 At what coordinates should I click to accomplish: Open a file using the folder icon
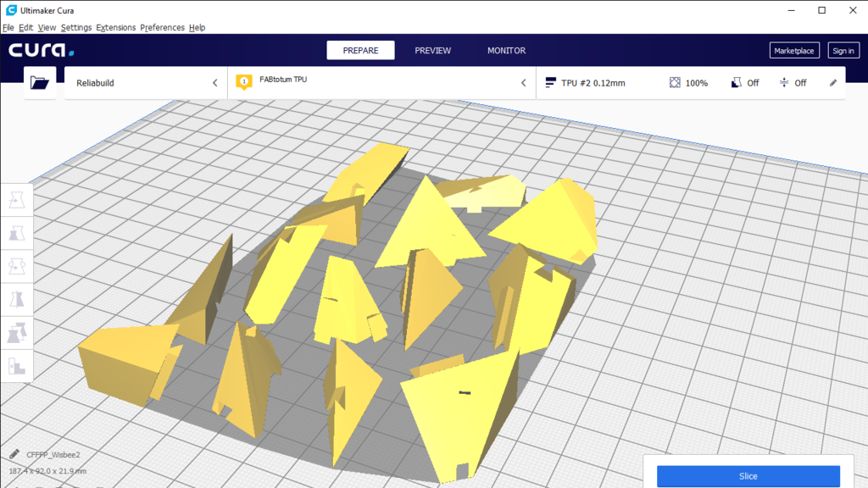pos(39,82)
